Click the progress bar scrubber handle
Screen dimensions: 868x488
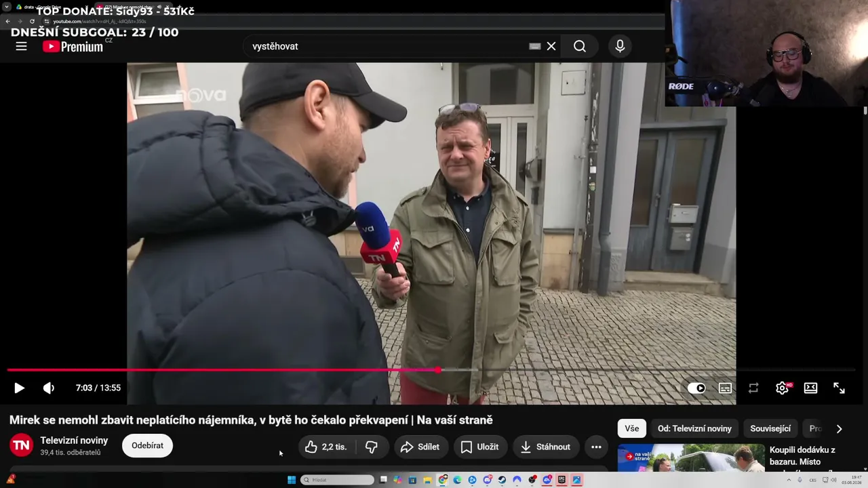[x=438, y=370]
